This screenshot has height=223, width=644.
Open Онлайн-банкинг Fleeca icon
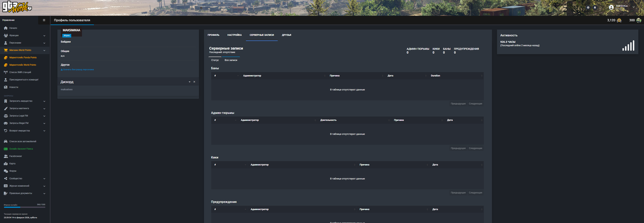(x=6, y=149)
